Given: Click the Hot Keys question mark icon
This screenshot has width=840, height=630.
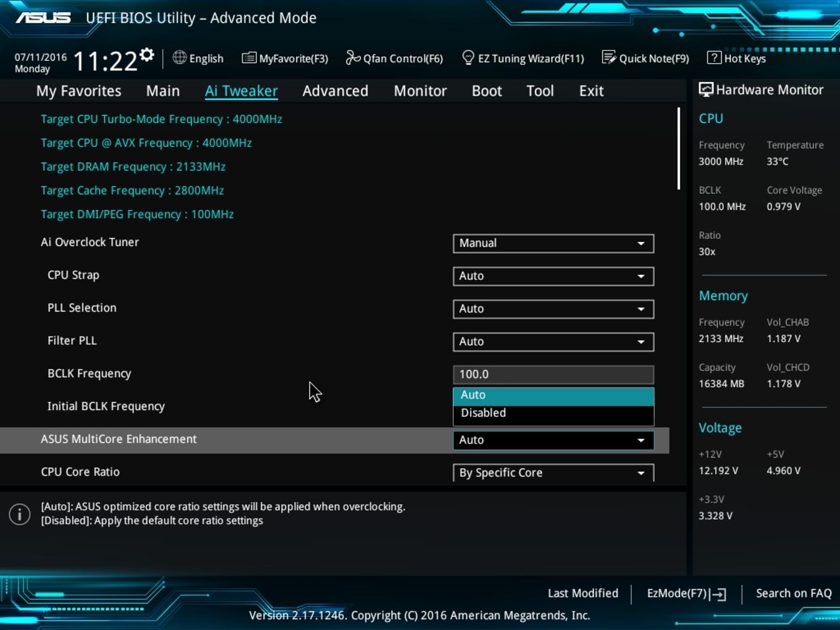Looking at the screenshot, I should pyautogui.click(x=714, y=57).
